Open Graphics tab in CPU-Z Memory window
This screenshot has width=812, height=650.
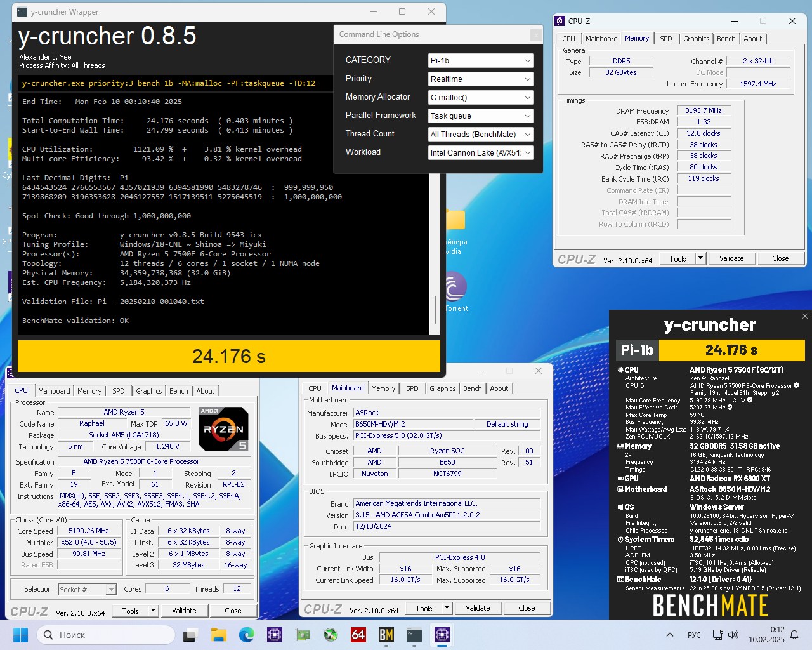[696, 39]
